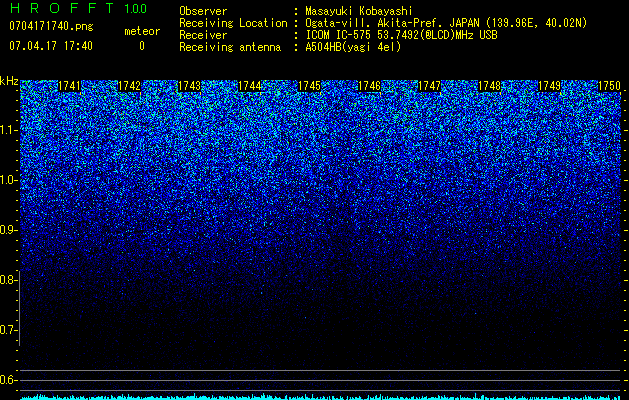The height and width of the screenshot is (400, 629).
Task: Click the 0.6 frequency axis label
Action: pos(7,380)
